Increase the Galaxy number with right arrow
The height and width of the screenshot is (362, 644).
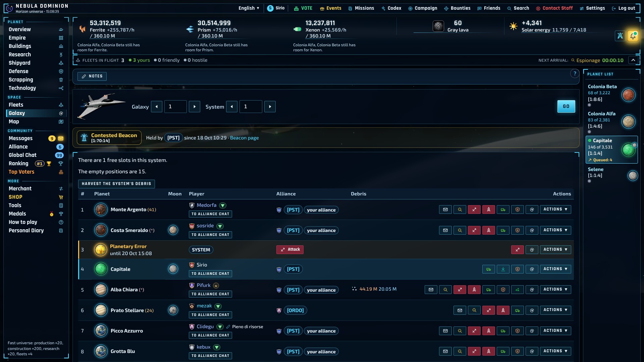pyautogui.click(x=195, y=107)
